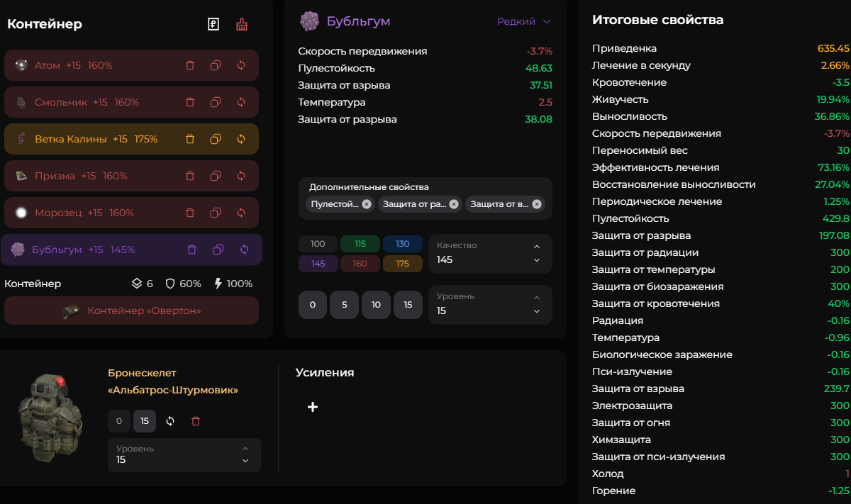The image size is (851, 504).
Task: Delete the Атом artifact from container
Action: pos(190,65)
